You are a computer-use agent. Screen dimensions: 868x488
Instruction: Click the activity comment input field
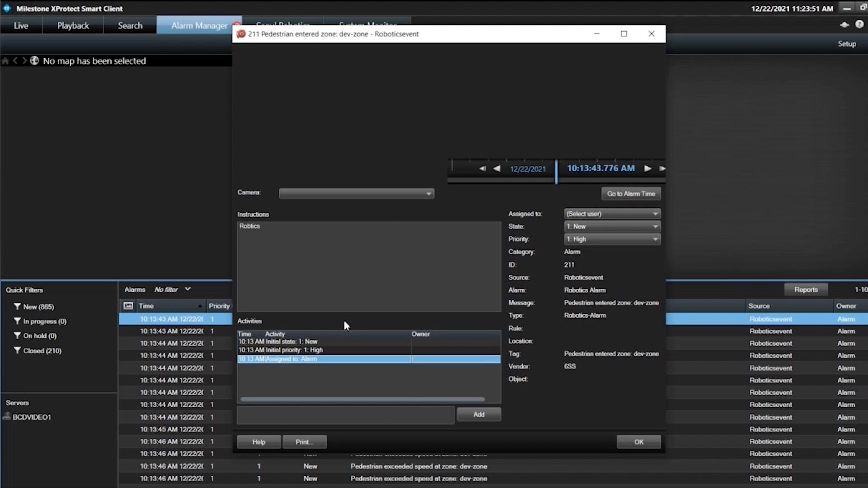tap(345, 415)
